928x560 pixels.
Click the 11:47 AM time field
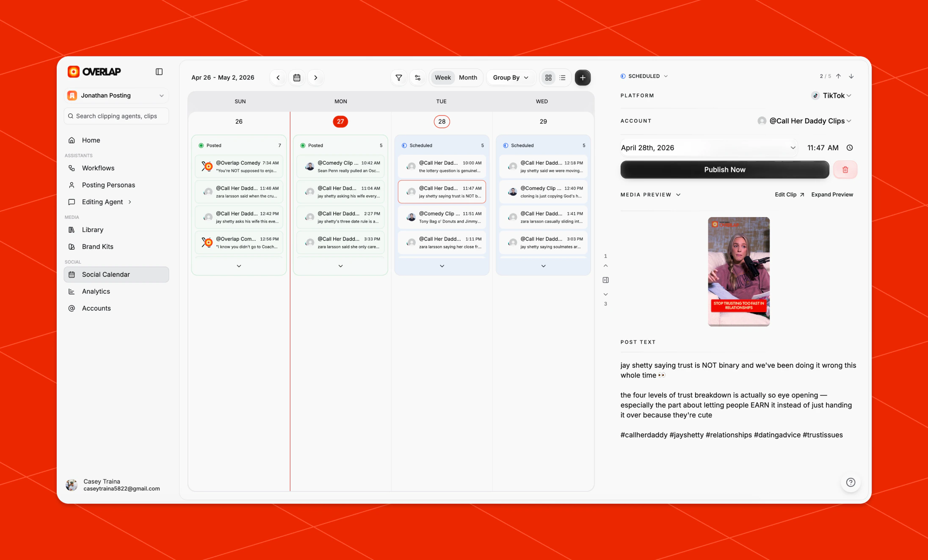823,148
